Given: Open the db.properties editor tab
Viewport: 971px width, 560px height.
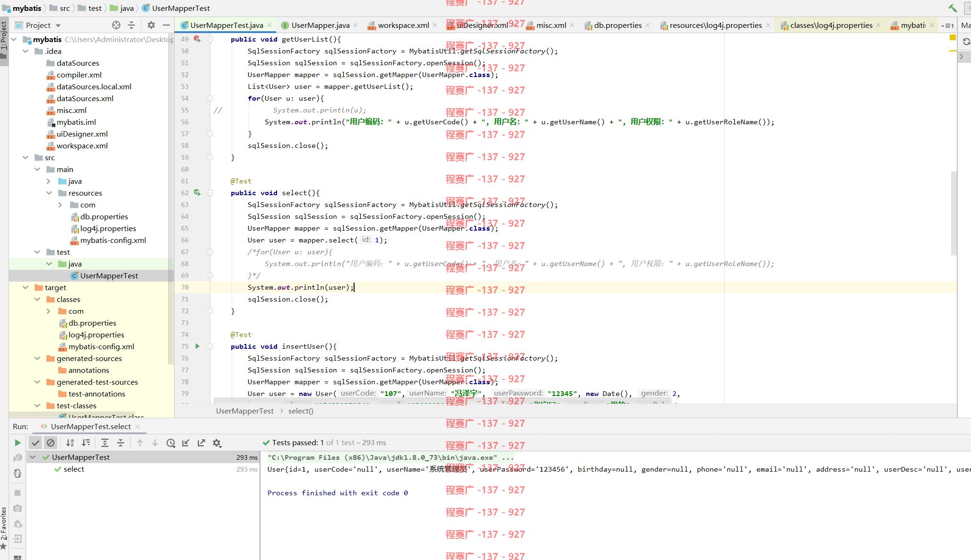Looking at the screenshot, I should pyautogui.click(x=617, y=26).
